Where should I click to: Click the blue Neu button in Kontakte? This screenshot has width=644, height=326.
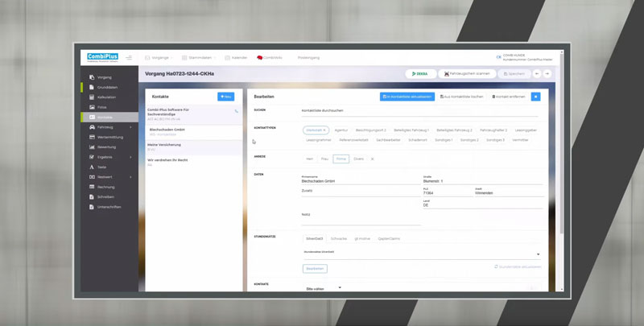[225, 97]
